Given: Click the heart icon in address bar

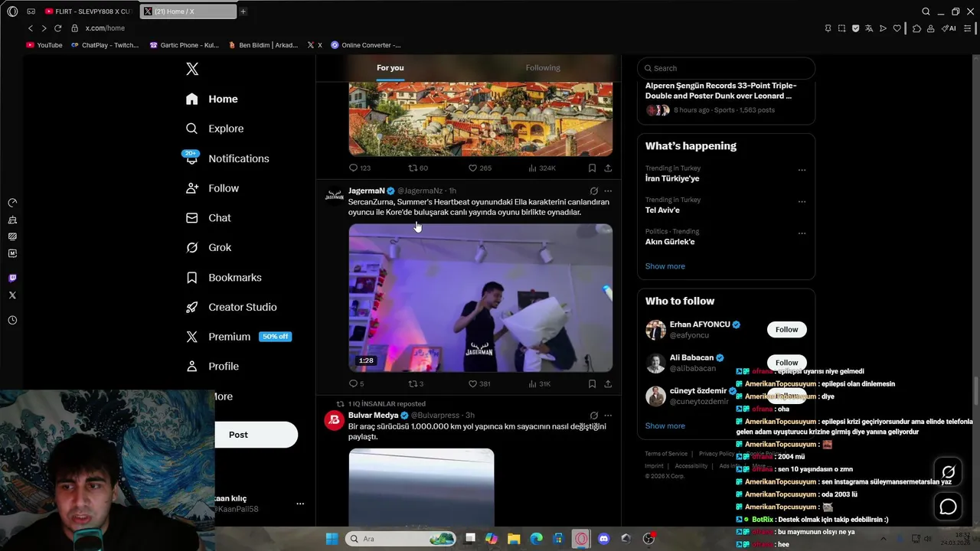Looking at the screenshot, I should click(897, 28).
